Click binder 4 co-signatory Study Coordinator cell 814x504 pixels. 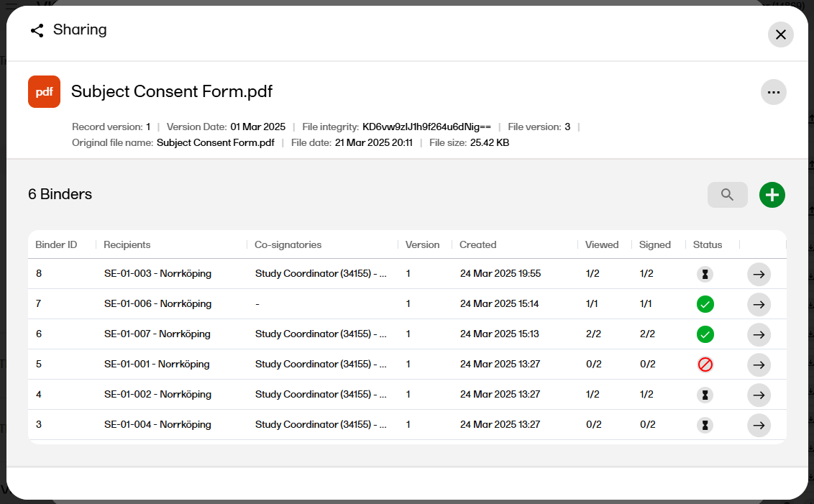(x=321, y=395)
